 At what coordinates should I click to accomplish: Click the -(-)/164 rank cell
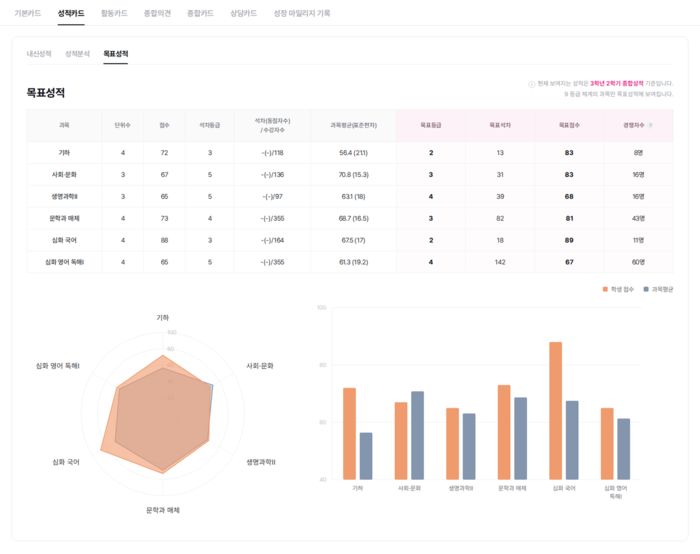(x=272, y=240)
